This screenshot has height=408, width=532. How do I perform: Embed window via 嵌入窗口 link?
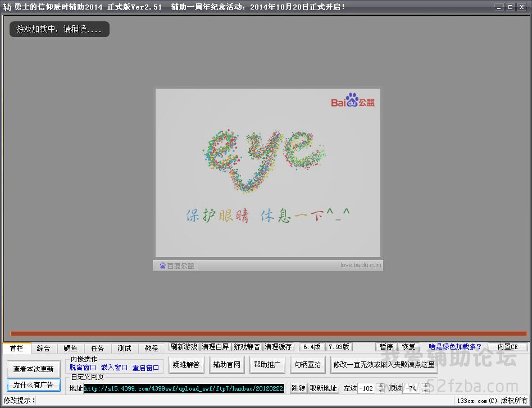115,368
